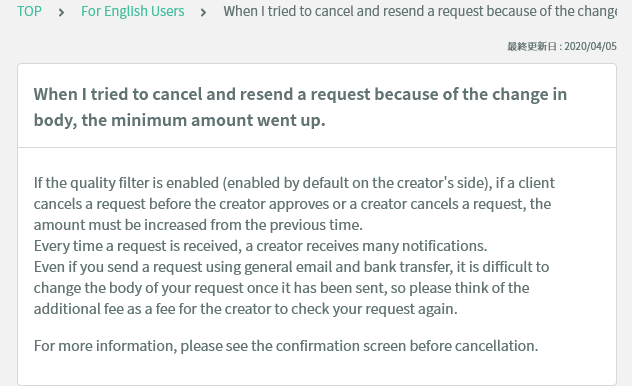This screenshot has width=632, height=386.
Task: Click the 'For more information' sentence
Action: [x=286, y=346]
